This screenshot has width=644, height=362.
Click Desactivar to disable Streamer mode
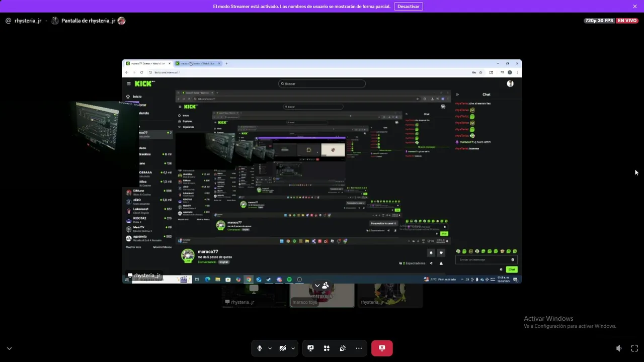[408, 7]
